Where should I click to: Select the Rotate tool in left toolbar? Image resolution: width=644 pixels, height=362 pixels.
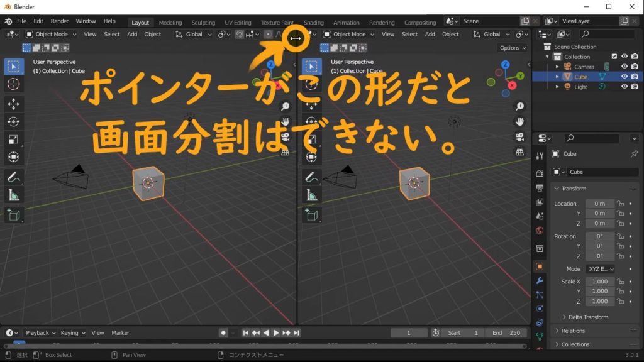pyautogui.click(x=14, y=122)
